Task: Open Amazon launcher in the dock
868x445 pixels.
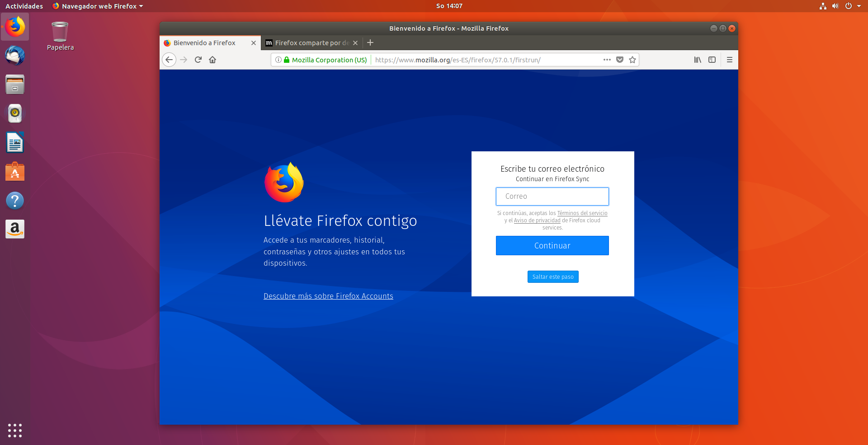Action: point(15,229)
